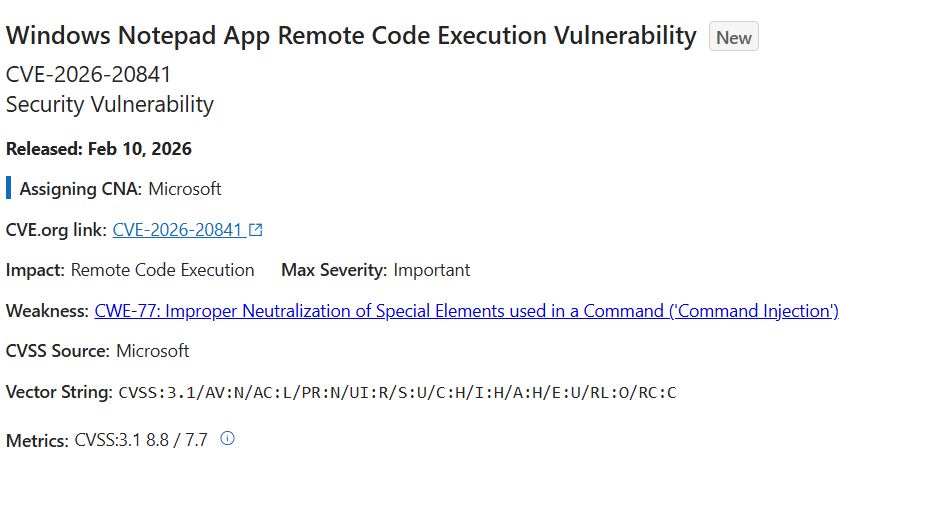Click the Weakness label
Screen dimensions: 928x517
(47, 311)
